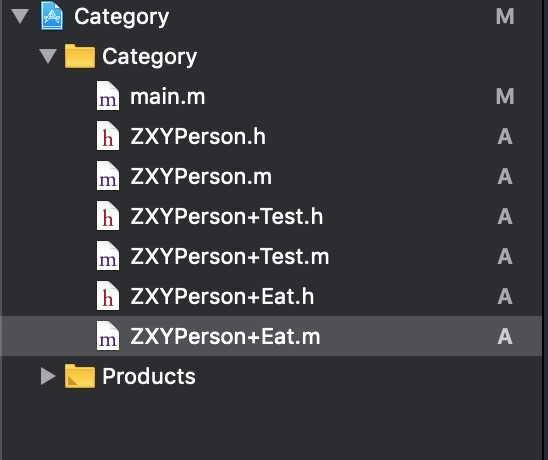The height and width of the screenshot is (460, 548).
Task: Click the main.m file icon
Action: (x=108, y=96)
